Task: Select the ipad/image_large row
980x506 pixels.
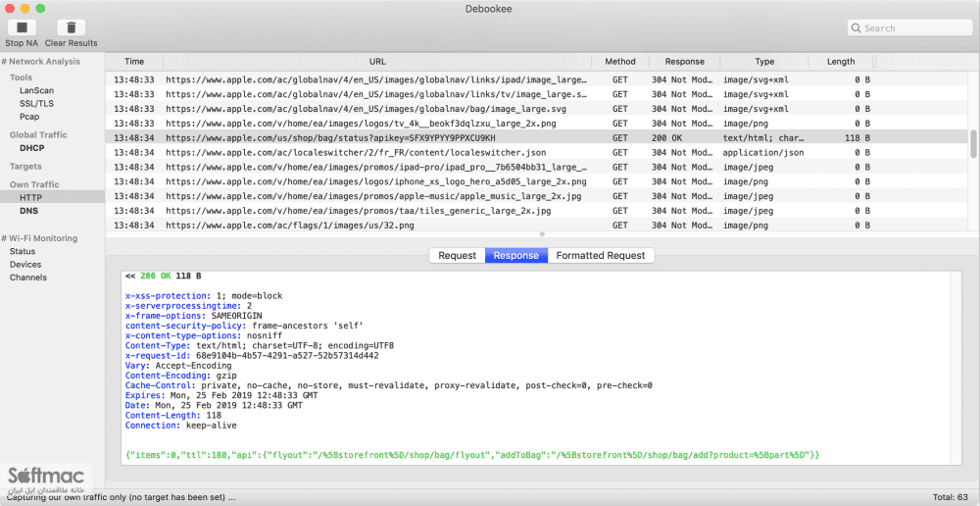Action: pos(537,79)
